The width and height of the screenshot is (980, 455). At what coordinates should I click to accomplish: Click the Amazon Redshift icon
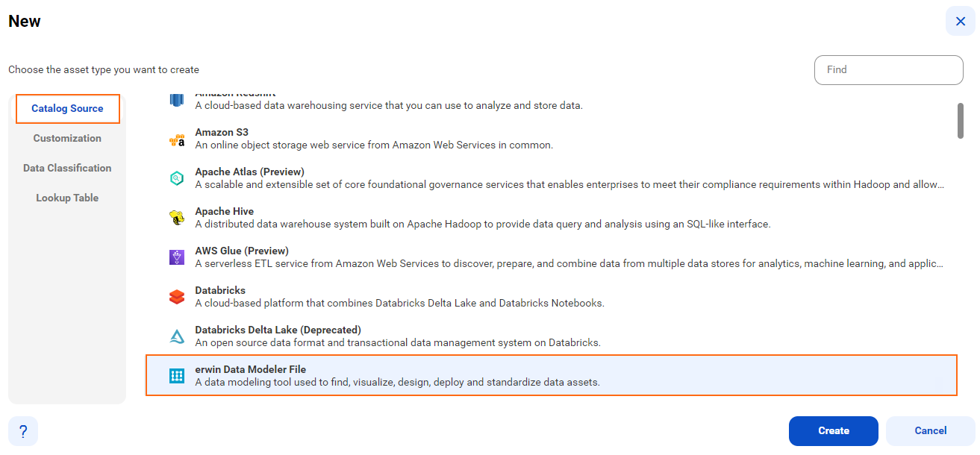tap(177, 100)
